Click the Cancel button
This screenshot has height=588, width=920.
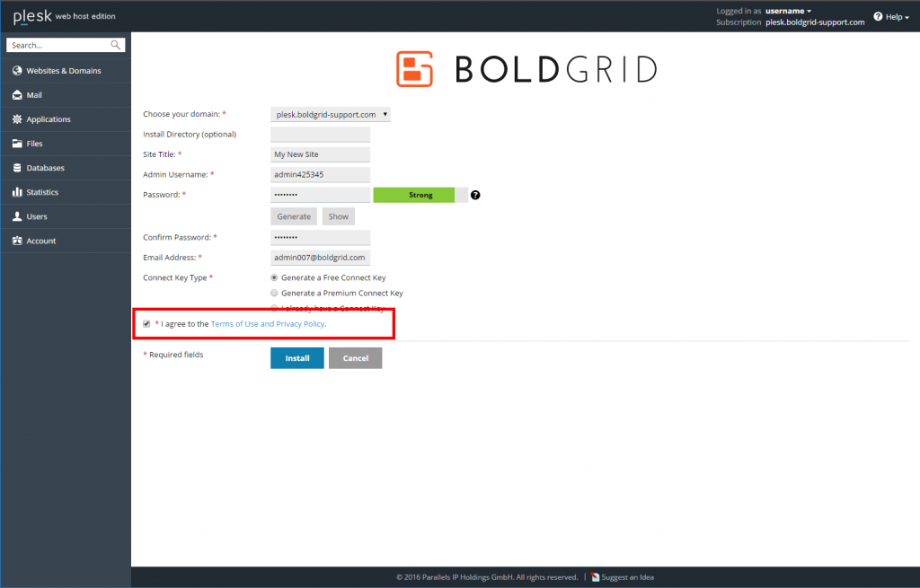pos(356,358)
